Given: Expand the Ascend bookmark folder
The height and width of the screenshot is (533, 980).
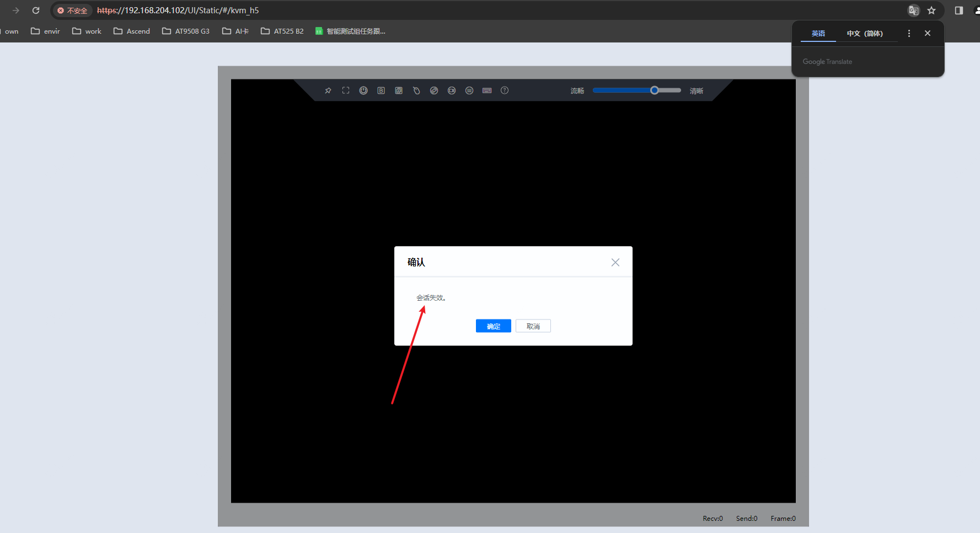Looking at the screenshot, I should click(x=132, y=31).
